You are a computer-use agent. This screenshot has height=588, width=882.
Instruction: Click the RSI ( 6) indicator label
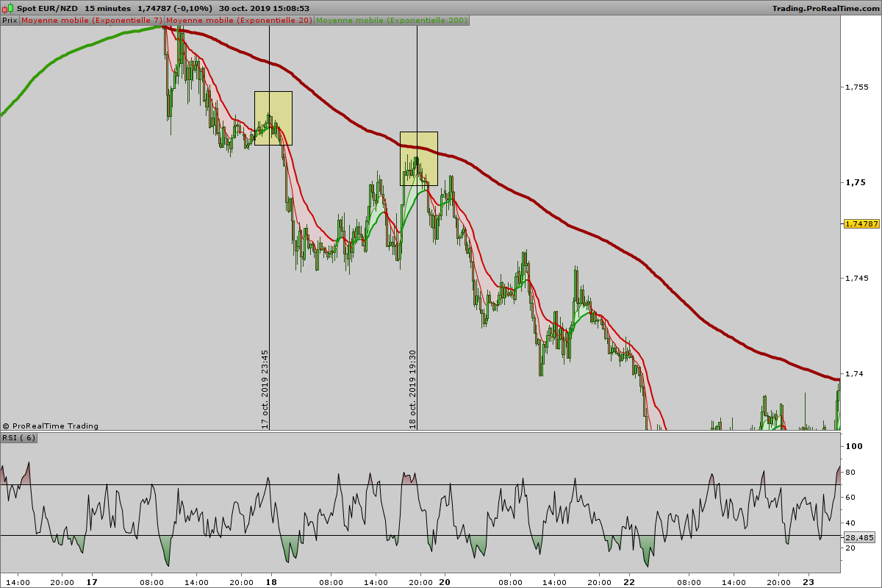(18, 437)
